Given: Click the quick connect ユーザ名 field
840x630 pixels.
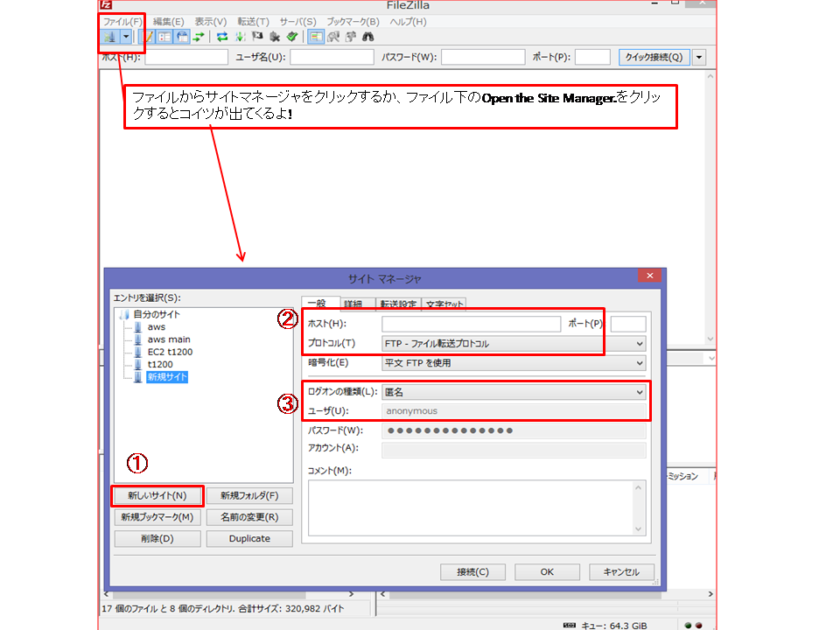Looking at the screenshot, I should [x=332, y=57].
